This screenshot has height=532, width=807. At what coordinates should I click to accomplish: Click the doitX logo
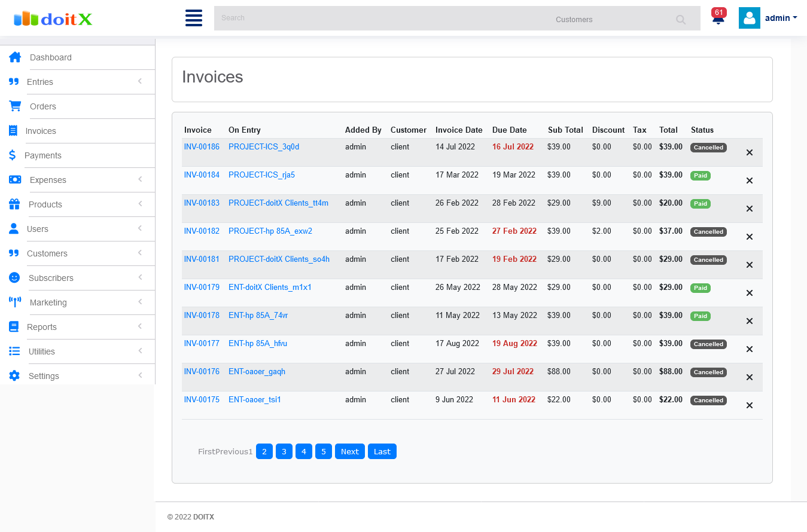(x=53, y=19)
